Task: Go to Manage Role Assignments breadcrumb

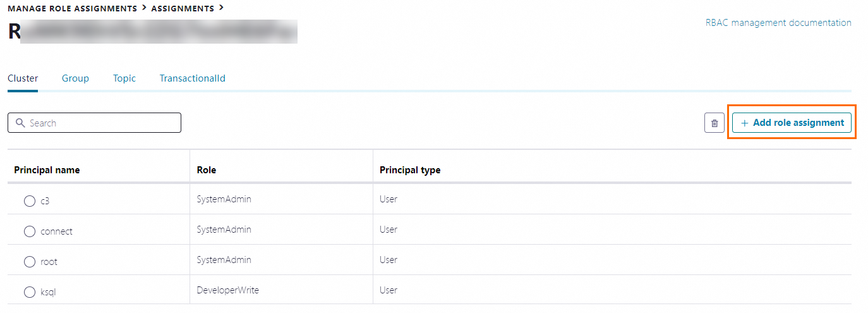Action: pyautogui.click(x=72, y=9)
